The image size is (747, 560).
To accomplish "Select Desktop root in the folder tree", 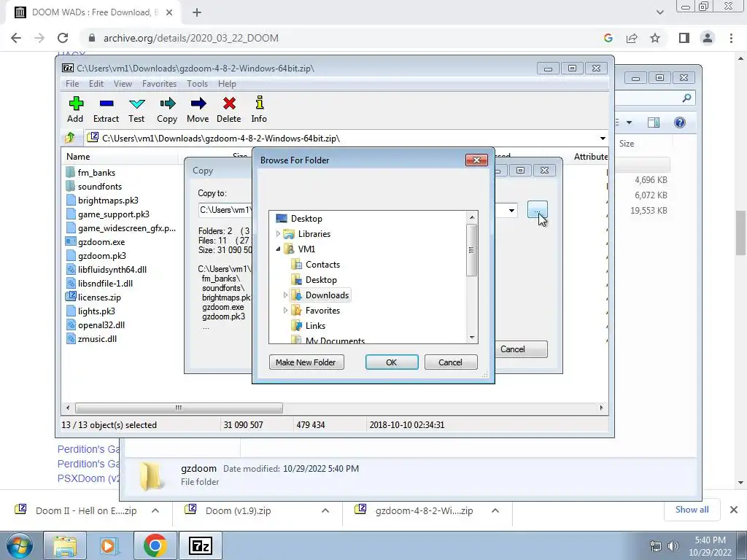I will 299,219.
